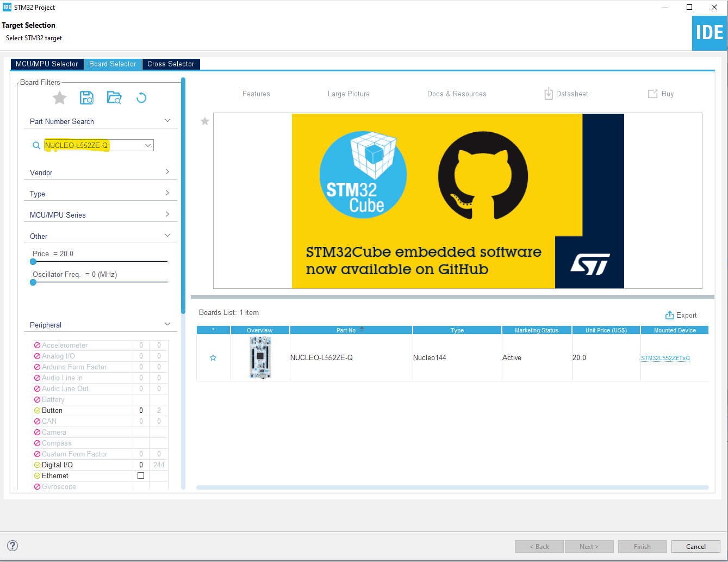Toggle favorite star next to board picture

click(x=204, y=121)
